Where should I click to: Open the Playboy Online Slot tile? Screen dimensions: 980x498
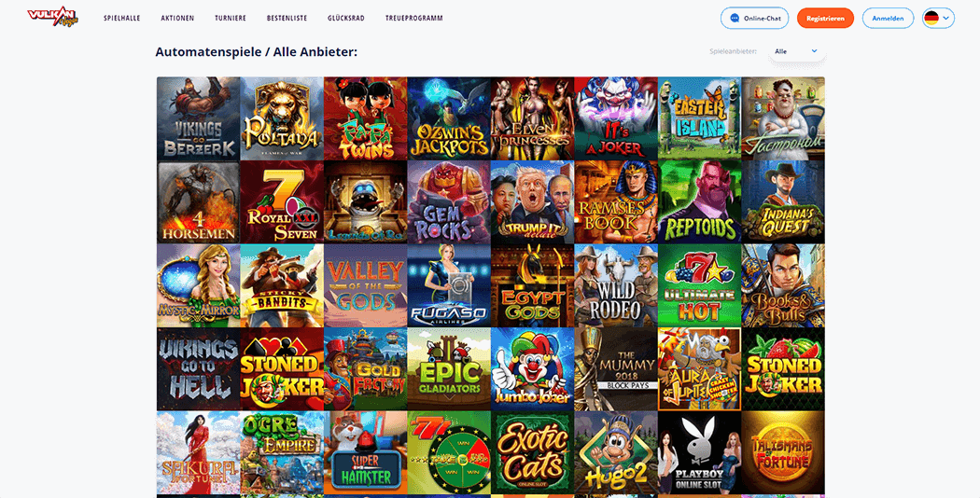click(699, 453)
